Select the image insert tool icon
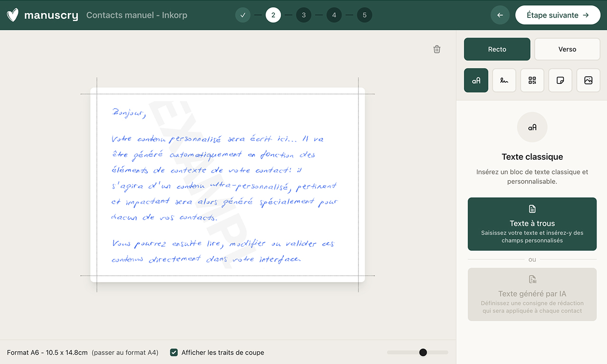The height and width of the screenshot is (364, 607). coord(588,81)
